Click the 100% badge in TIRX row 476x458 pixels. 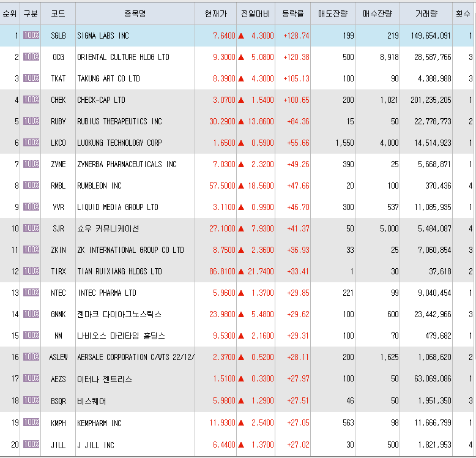point(31,271)
